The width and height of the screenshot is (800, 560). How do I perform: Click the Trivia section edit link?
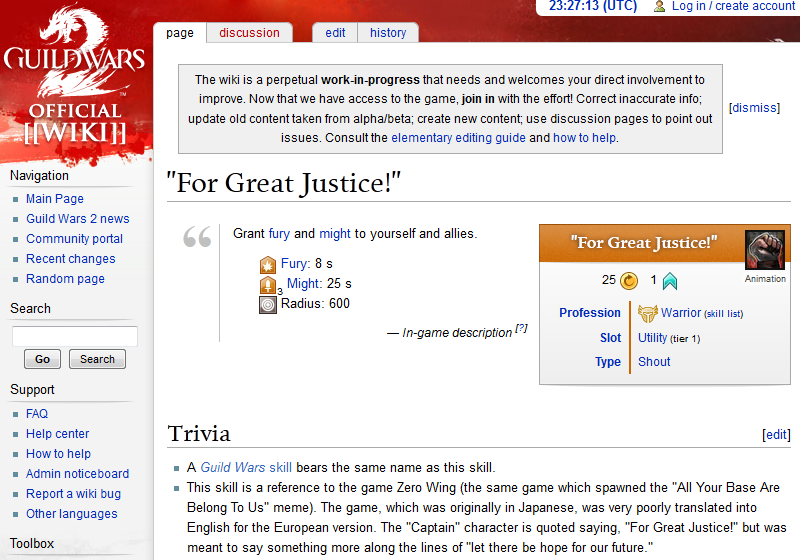point(776,435)
